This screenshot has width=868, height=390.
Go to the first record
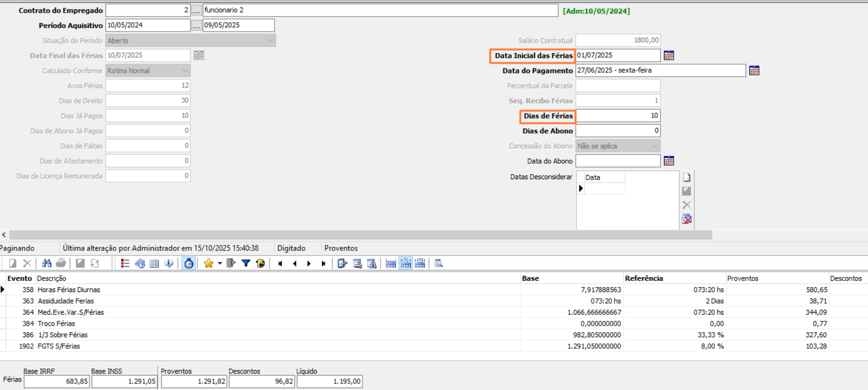[x=280, y=264]
